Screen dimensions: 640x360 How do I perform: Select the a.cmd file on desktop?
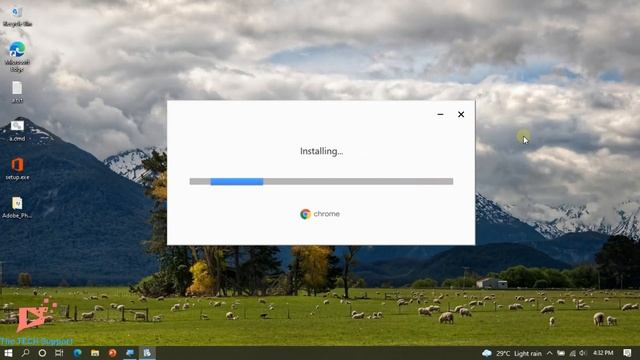click(x=17, y=131)
